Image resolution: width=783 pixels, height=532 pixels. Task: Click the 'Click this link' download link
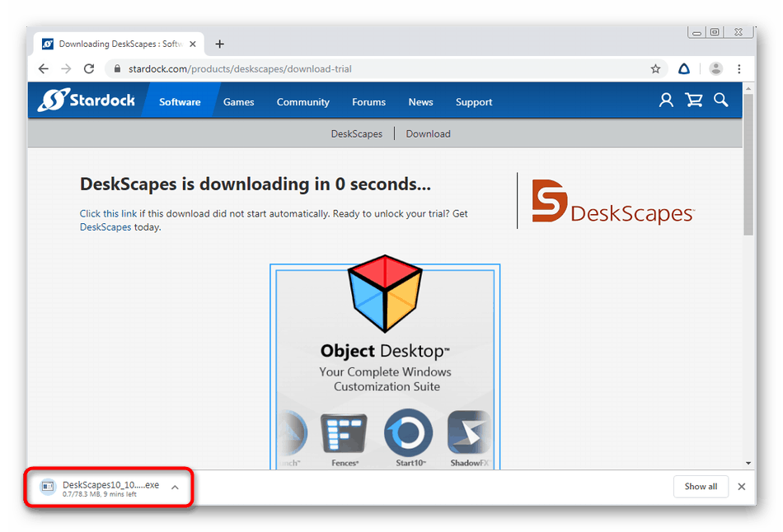coord(108,213)
